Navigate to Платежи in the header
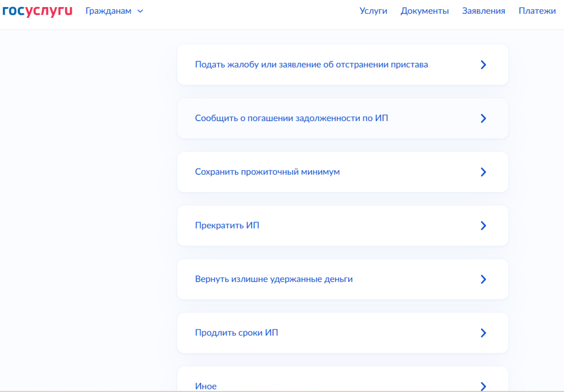Image resolution: width=564 pixels, height=392 pixels. [x=537, y=11]
